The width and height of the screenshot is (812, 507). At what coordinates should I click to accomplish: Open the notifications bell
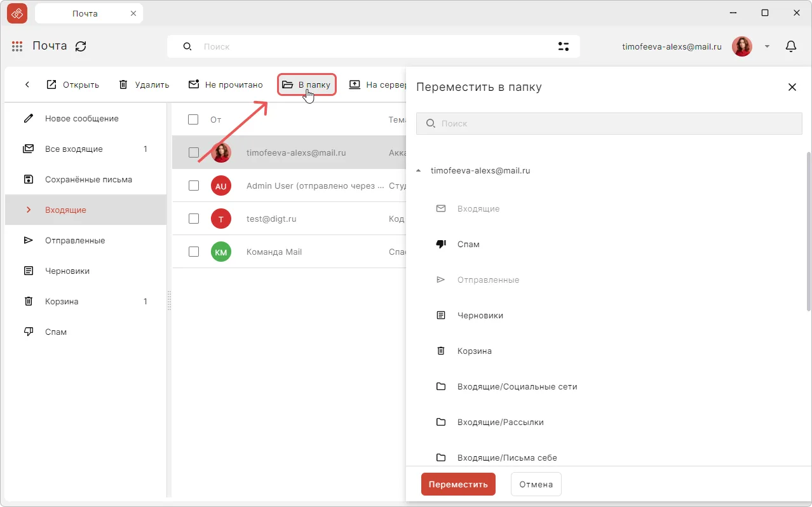tap(791, 46)
